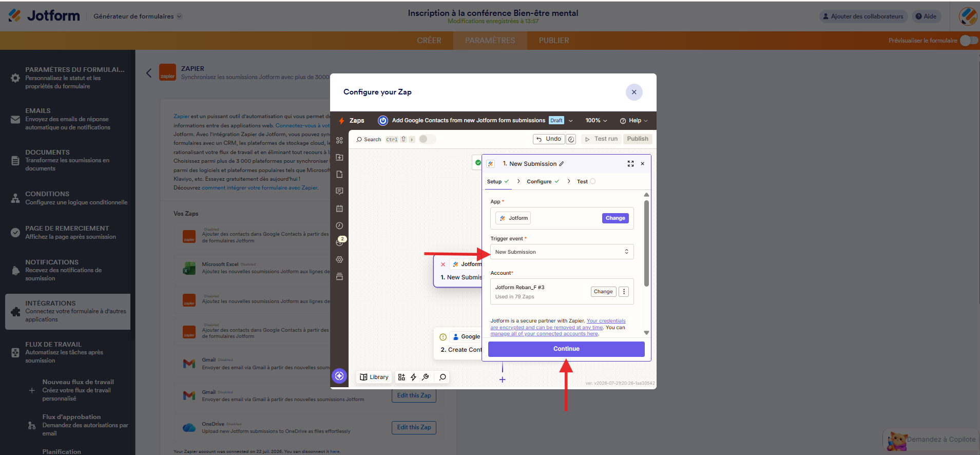The width and height of the screenshot is (980, 455).
Task: Click Ajouter des collaborateurs button
Action: point(863,16)
